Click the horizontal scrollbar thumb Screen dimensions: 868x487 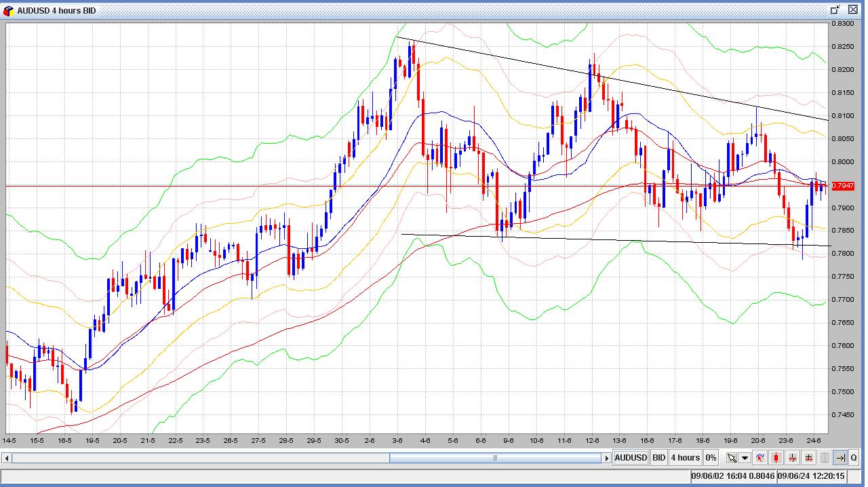tap(495, 459)
